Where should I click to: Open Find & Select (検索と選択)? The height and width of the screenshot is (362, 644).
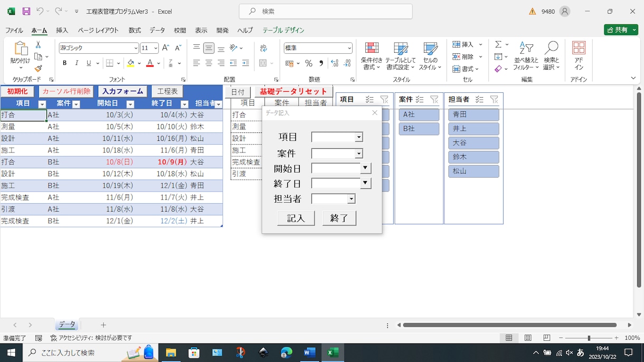click(x=552, y=56)
